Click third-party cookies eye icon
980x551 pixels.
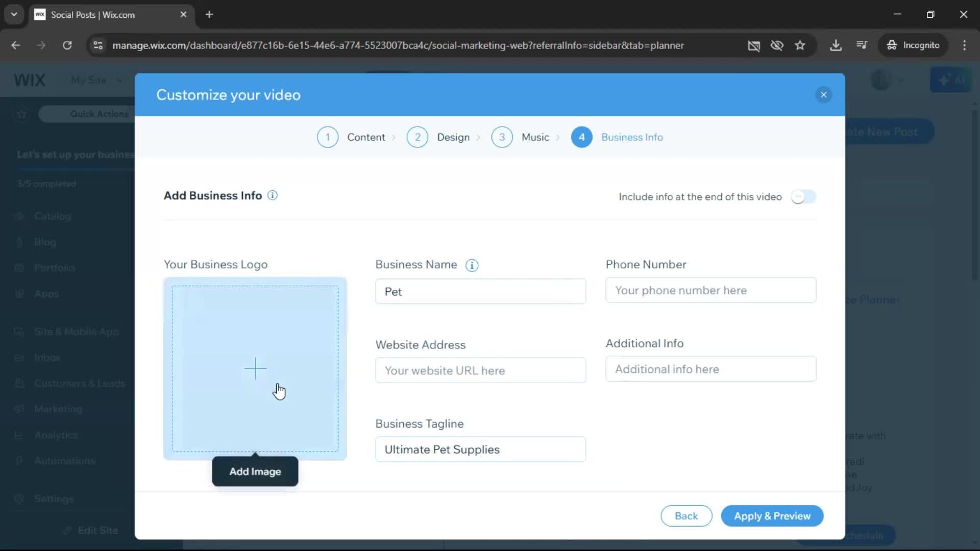777,45
